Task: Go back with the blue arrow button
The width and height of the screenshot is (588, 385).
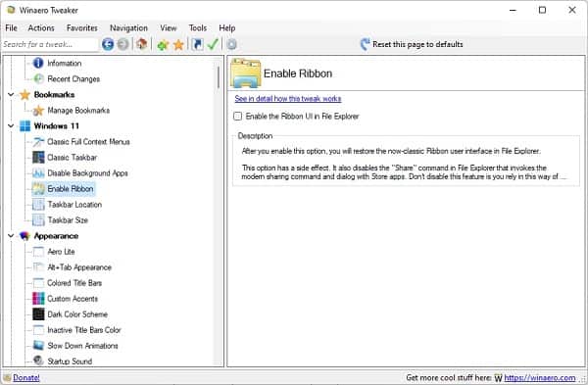Action: pos(108,44)
